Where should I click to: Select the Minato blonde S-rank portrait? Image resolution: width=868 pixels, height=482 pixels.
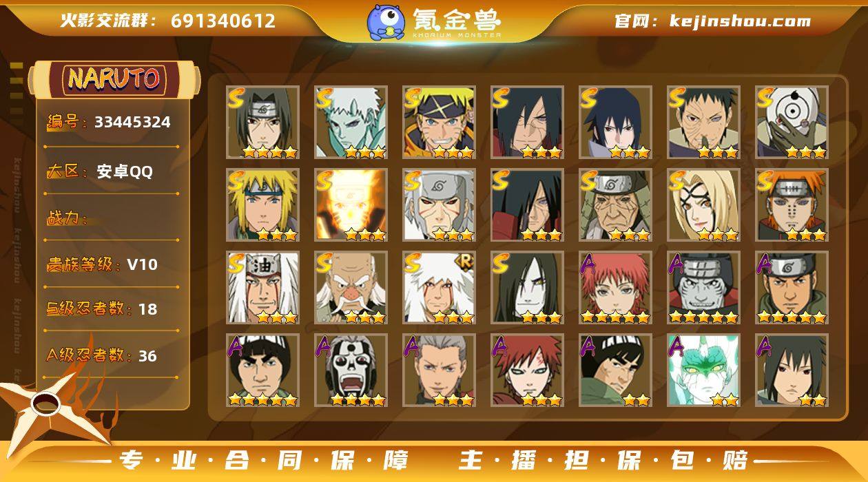pyautogui.click(x=262, y=205)
